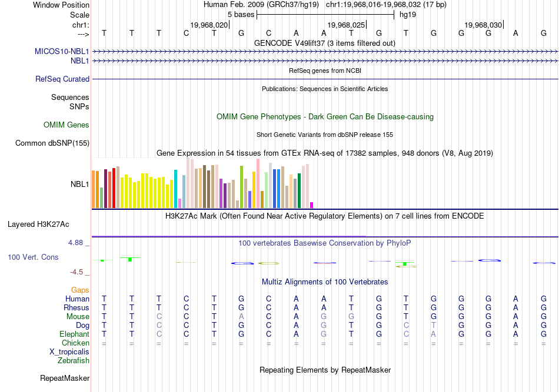Select the Elephant species row label
This screenshot has width=559, height=392.
coord(75,334)
